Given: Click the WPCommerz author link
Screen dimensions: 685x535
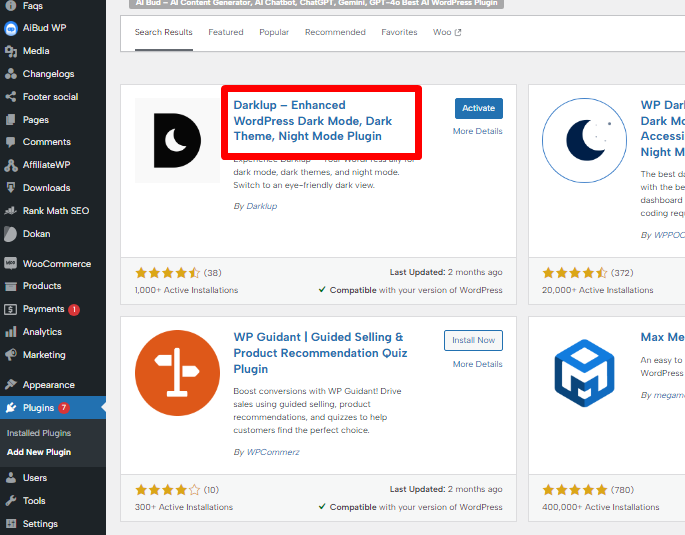Looking at the screenshot, I should [x=273, y=452].
